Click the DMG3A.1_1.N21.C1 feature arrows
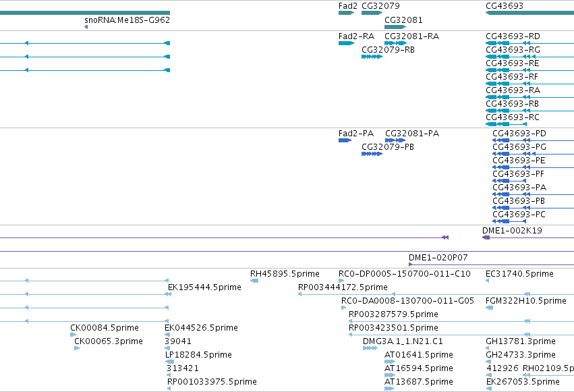Viewport: 574px width, 392px height. [x=370, y=348]
